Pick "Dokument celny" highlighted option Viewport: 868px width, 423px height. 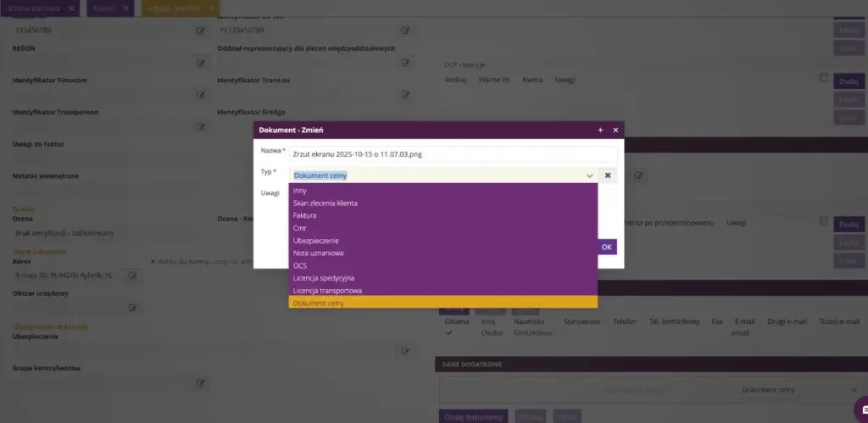click(319, 303)
